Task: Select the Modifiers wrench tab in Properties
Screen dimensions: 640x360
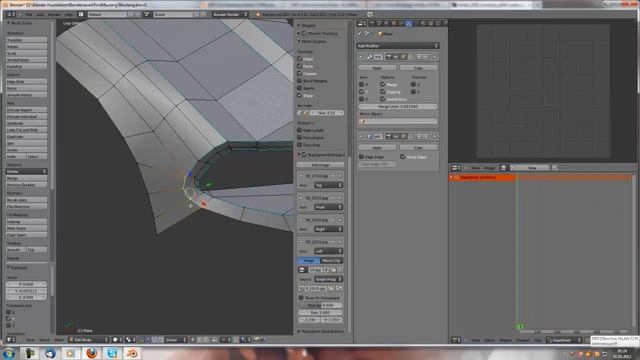Action: 408,24
